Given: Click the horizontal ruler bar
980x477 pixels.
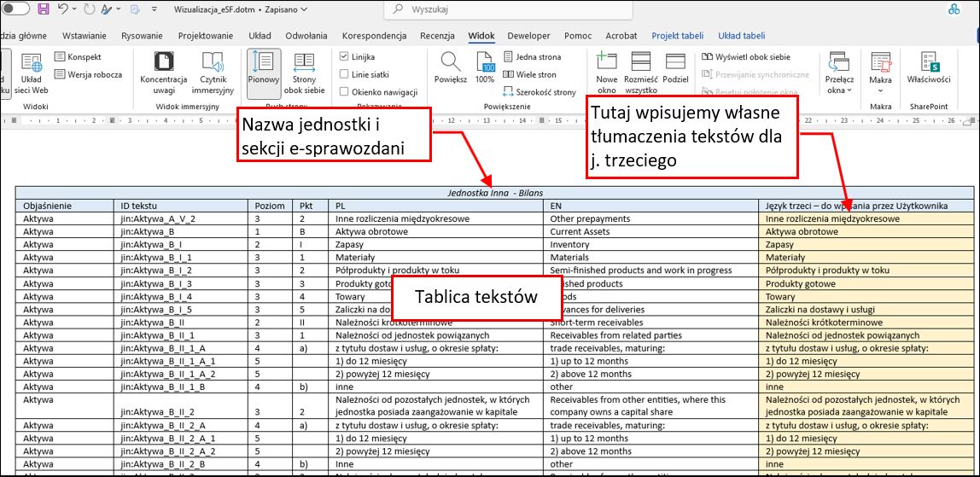Looking at the screenshot, I should click(490, 121).
